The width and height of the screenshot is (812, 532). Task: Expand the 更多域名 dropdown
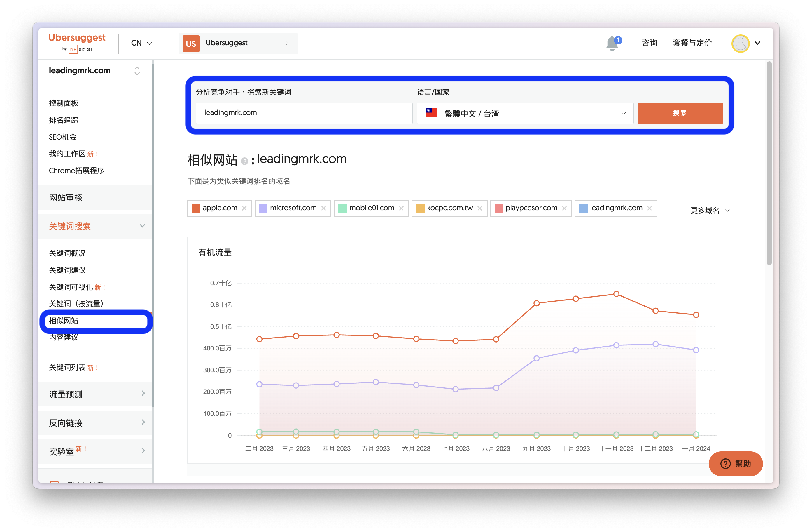tap(710, 210)
